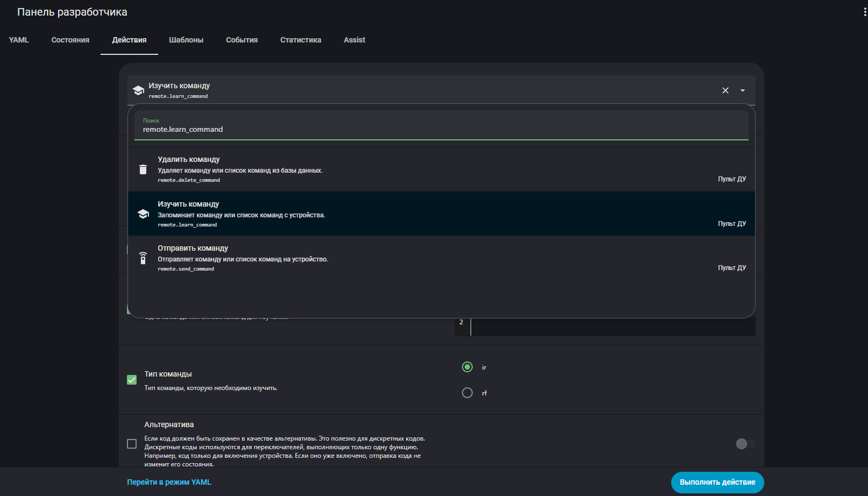The image size is (868, 496).
Task: Collapse action picker with dropdown arrow
Action: 743,90
